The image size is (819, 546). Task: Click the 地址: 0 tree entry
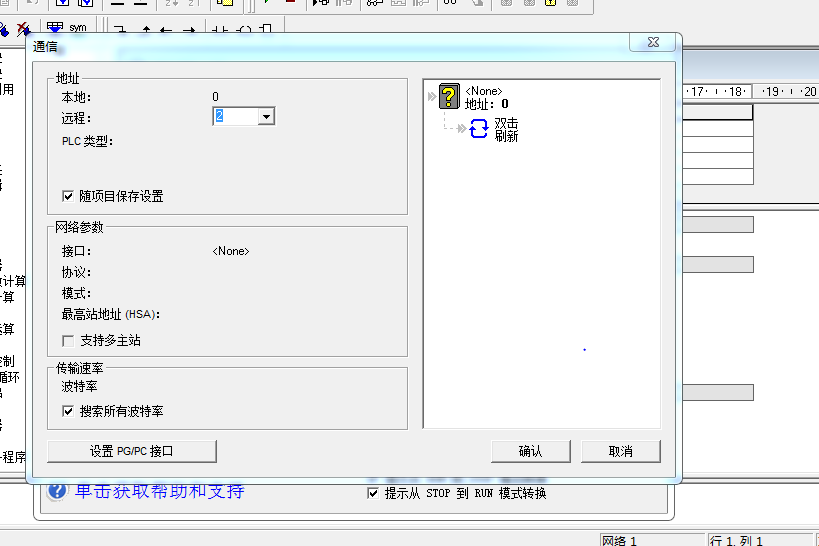click(487, 103)
